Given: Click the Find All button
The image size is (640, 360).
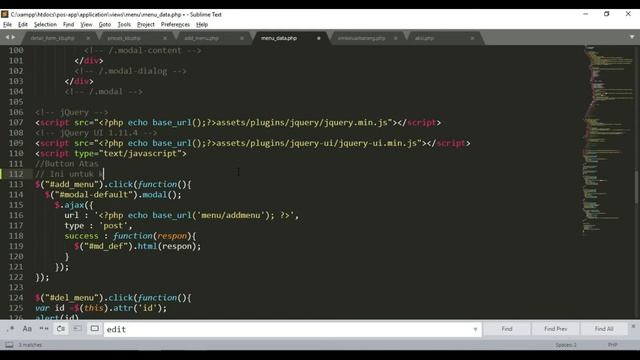Looking at the screenshot, I should click(604, 329).
